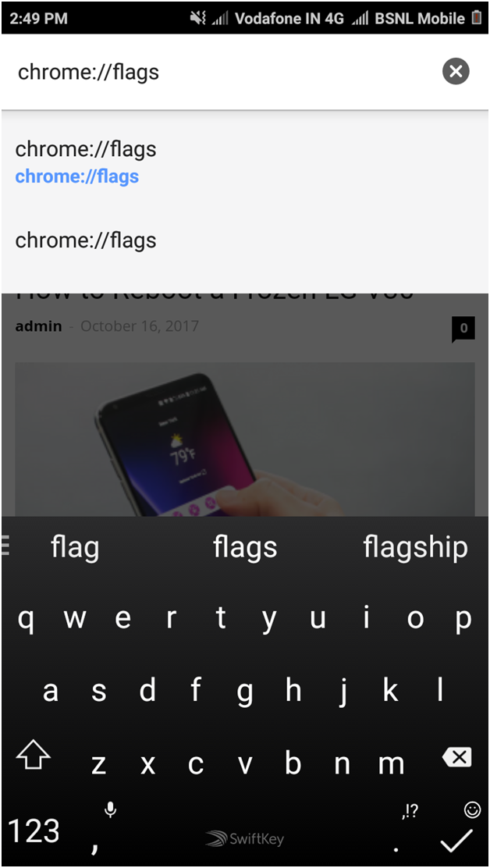Switch to the 123 numeric keyboard
490x868 pixels.
(34, 831)
